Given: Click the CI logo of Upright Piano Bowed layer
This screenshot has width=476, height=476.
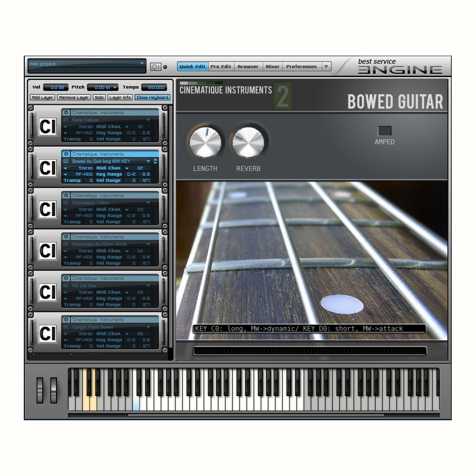Looking at the screenshot, I should click(x=48, y=334).
